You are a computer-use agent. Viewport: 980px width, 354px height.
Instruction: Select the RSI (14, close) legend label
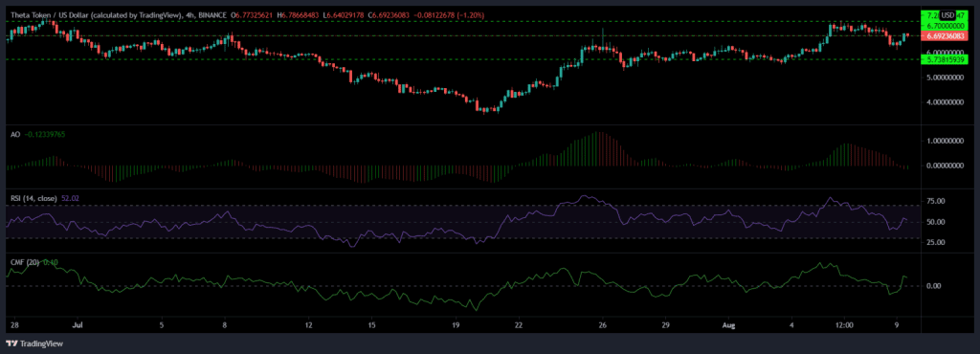pyautogui.click(x=33, y=198)
